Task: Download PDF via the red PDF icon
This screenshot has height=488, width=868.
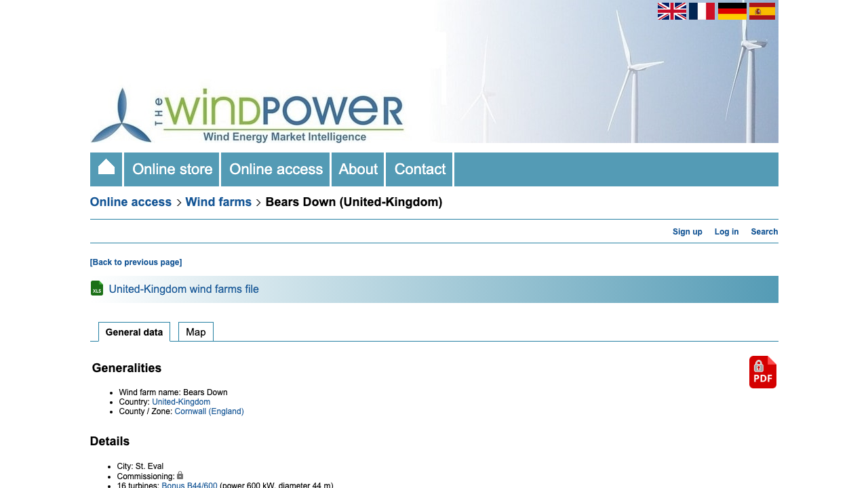Action: pyautogui.click(x=762, y=372)
